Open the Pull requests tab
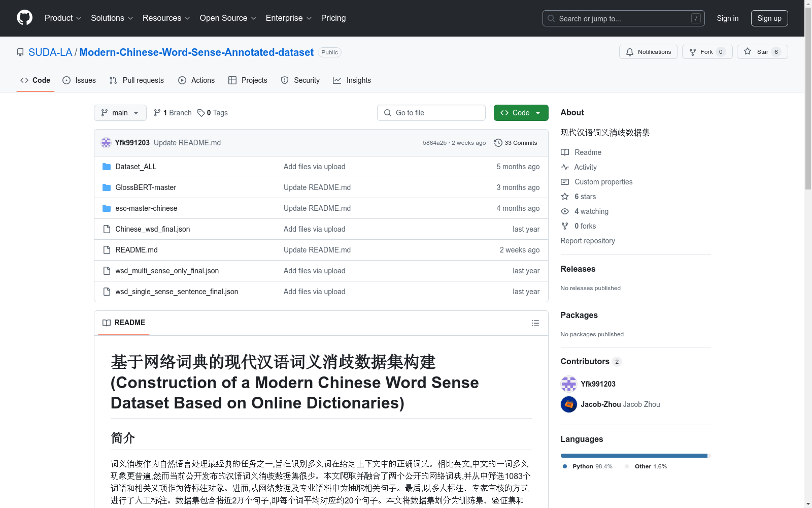Viewport: 812px width, 508px height. pos(137,80)
